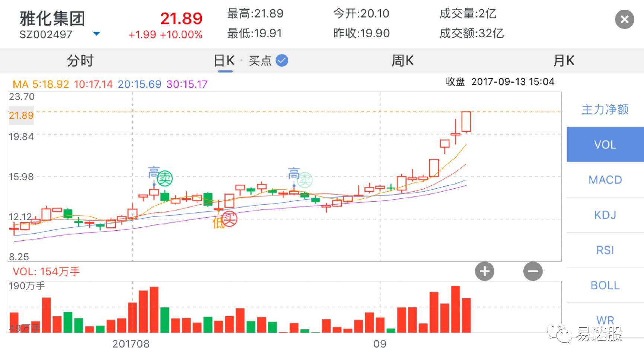The height and width of the screenshot is (362, 644).
Task: Switch to the 分时 tab
Action: pos(80,60)
